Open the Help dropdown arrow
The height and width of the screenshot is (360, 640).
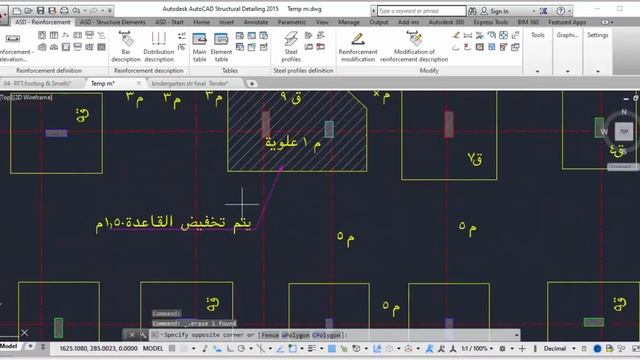[x=569, y=11]
